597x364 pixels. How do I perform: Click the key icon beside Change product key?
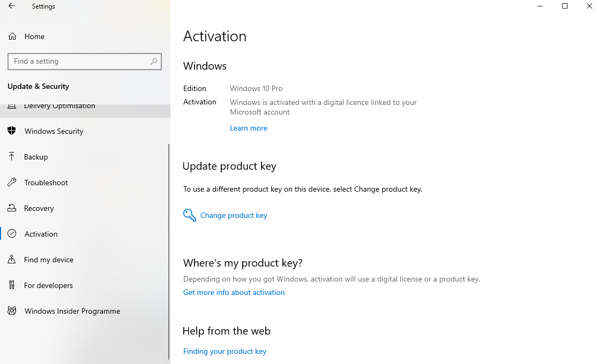(190, 215)
